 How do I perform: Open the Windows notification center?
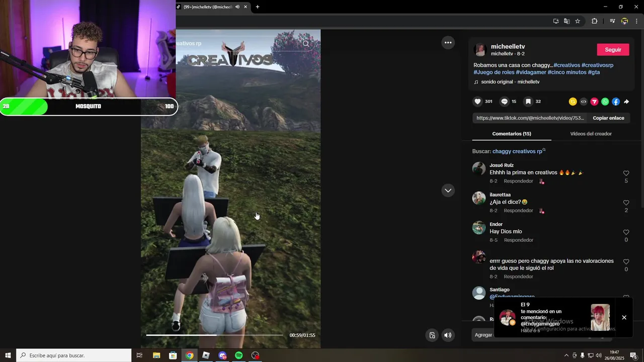point(633,355)
